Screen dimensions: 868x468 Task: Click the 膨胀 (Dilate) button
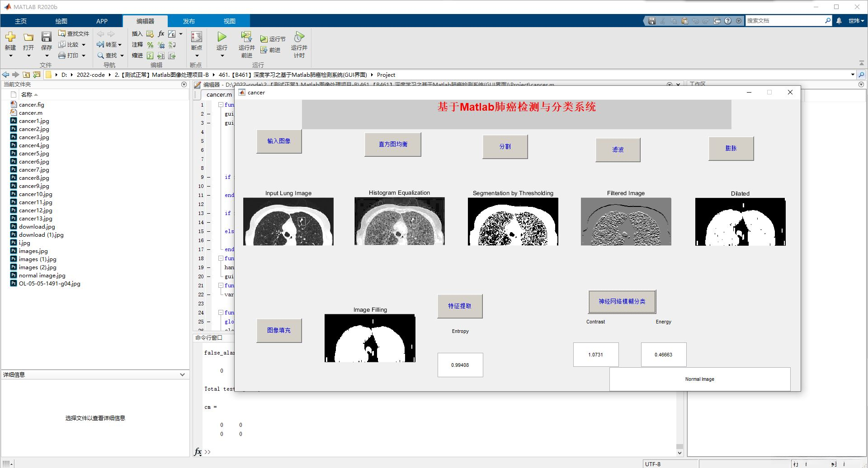pyautogui.click(x=731, y=148)
